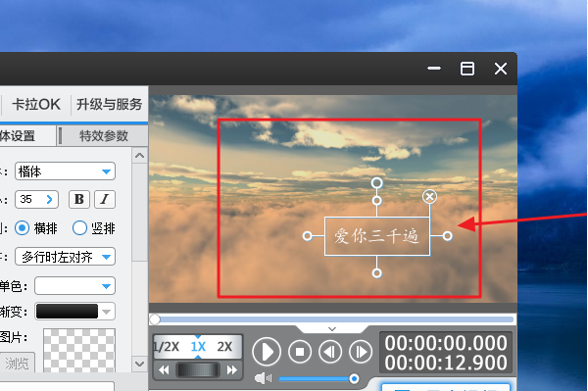Switch to 字体设置 tab

[x=27, y=135]
